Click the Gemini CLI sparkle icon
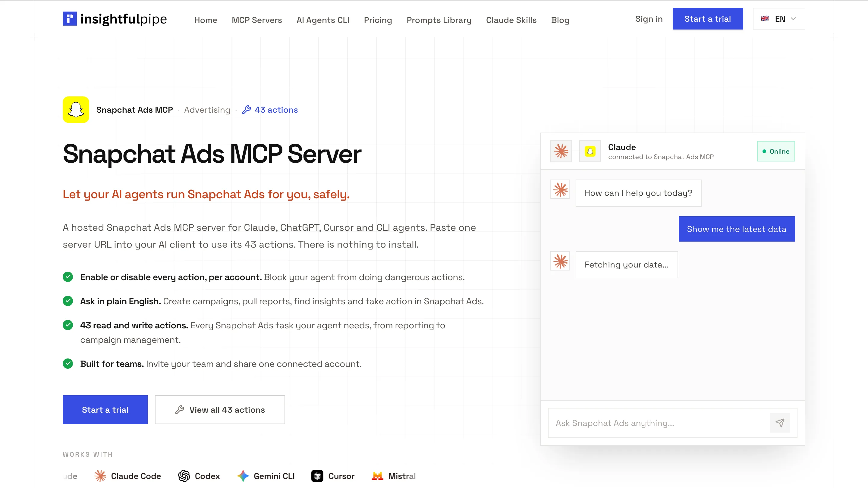The image size is (868, 488). click(x=243, y=476)
